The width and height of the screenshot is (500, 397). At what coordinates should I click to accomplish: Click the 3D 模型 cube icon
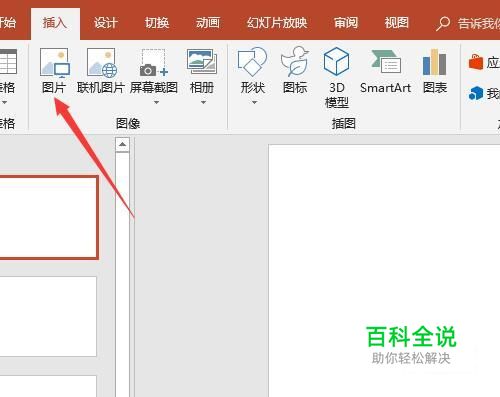point(336,61)
